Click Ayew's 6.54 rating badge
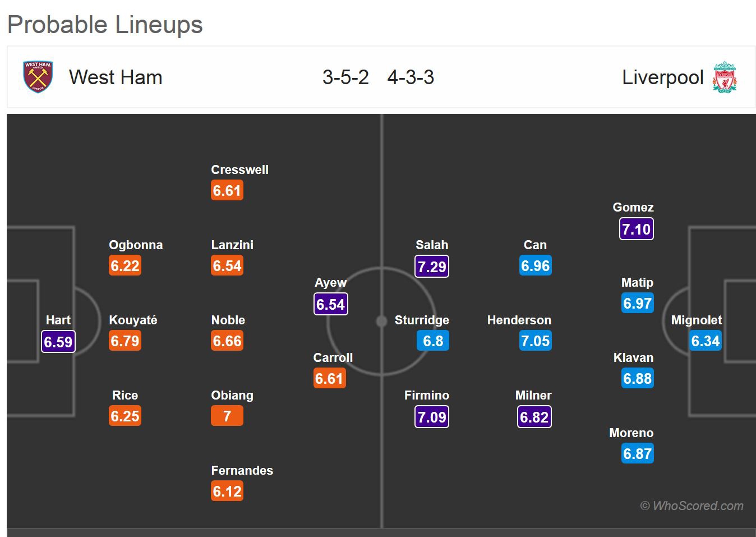Screen dimensions: 756x537 330,304
